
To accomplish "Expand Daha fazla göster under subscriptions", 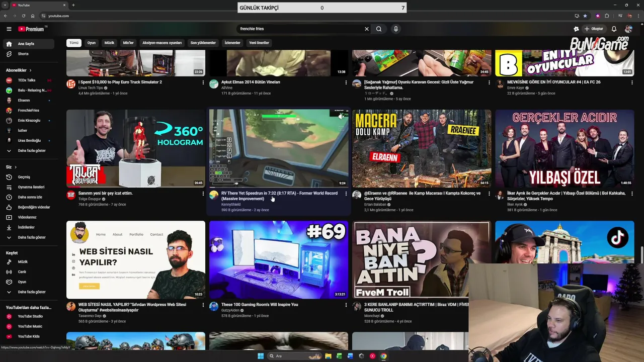I will coord(28,150).
